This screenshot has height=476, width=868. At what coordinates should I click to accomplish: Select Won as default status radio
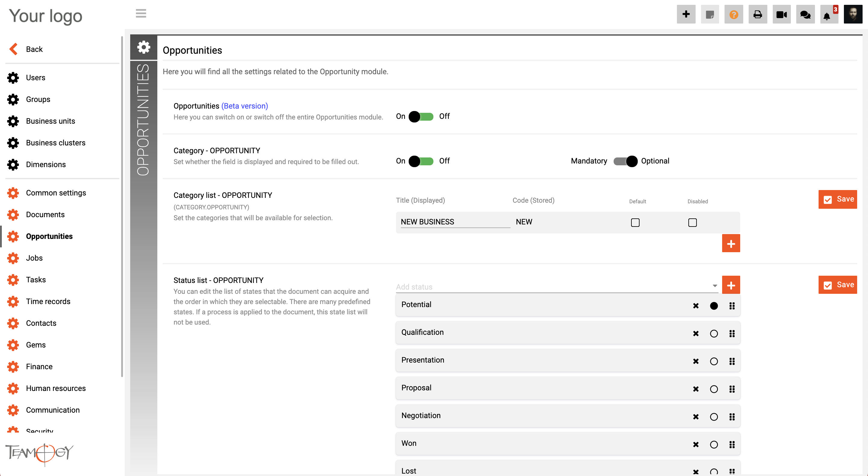[x=714, y=445]
